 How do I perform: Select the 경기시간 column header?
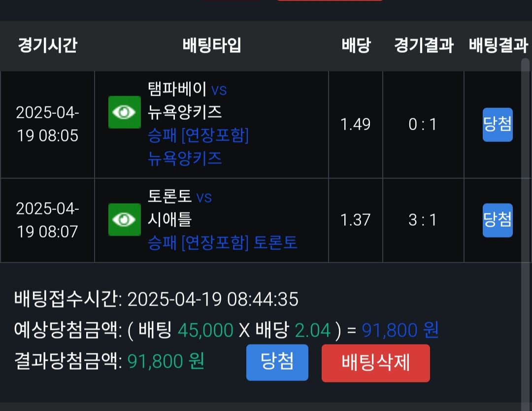(47, 46)
